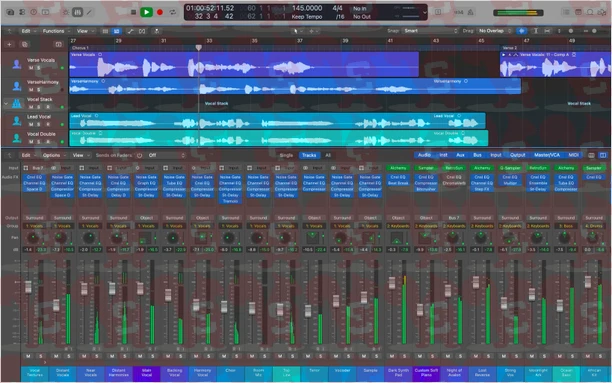Open the Loop Browser
612x383 pixels.
590,12
